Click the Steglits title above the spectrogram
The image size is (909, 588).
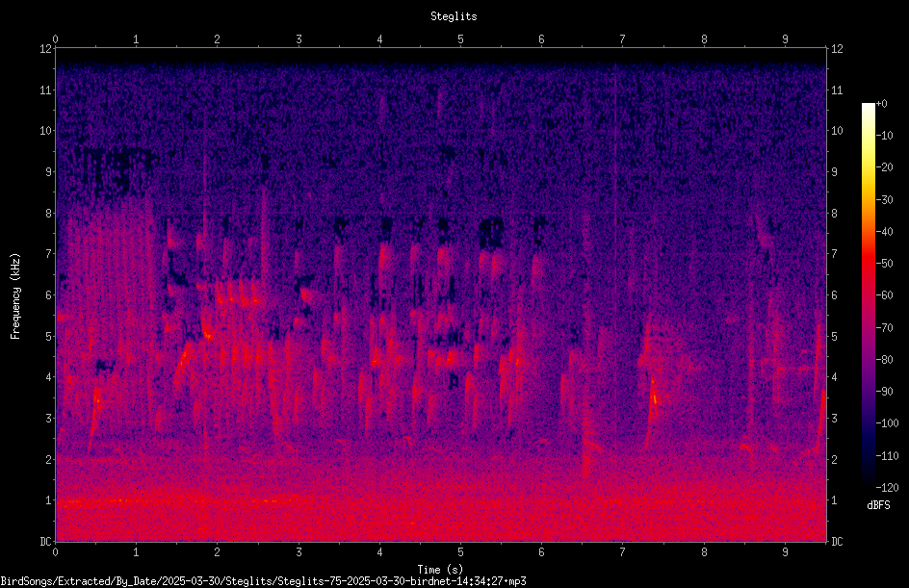pyautogui.click(x=454, y=16)
